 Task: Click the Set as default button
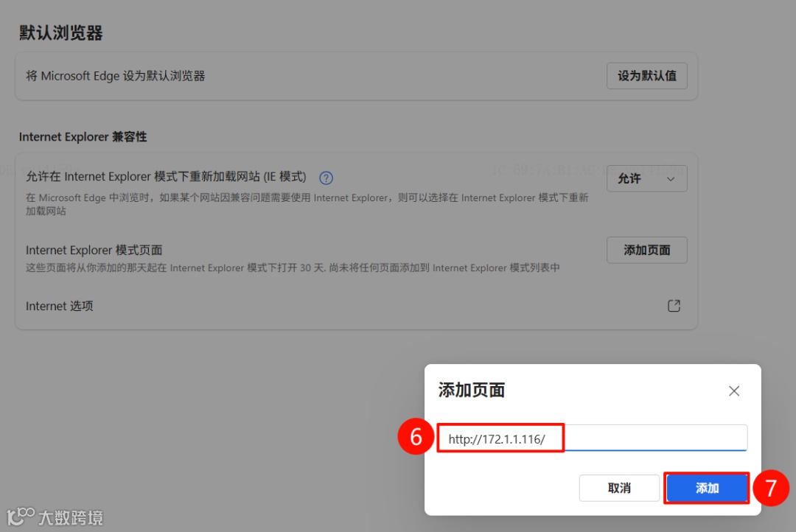point(647,76)
